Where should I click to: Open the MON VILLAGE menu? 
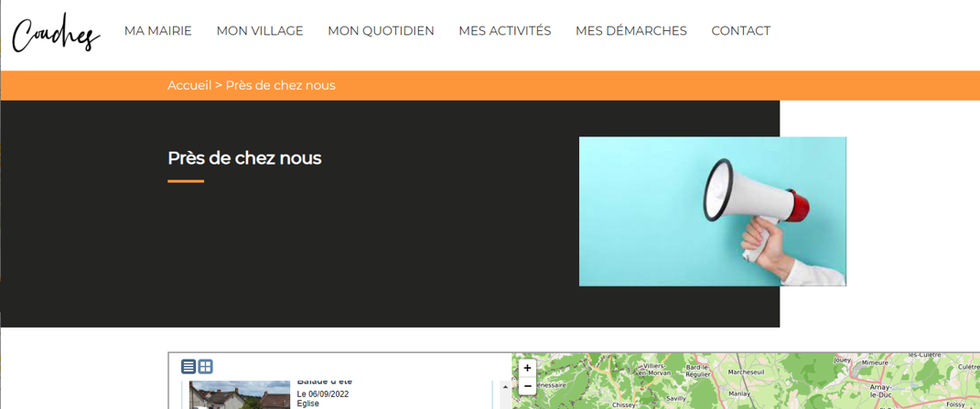coord(260,30)
